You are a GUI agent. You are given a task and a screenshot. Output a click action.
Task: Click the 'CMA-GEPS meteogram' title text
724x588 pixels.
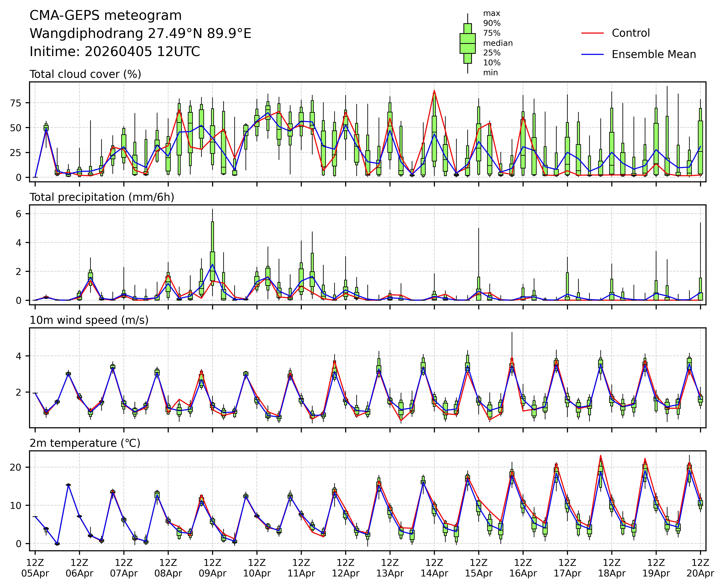coord(106,16)
